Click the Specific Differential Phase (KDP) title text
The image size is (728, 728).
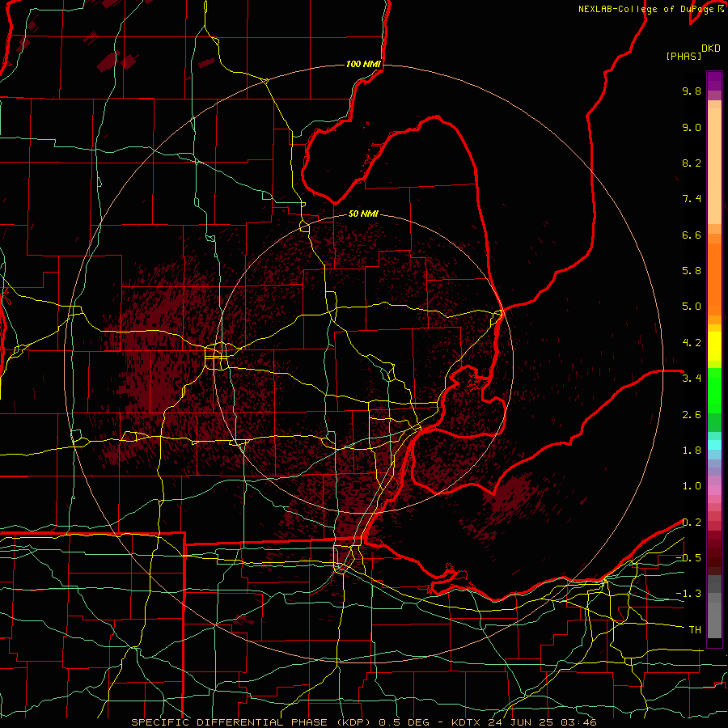point(251,722)
